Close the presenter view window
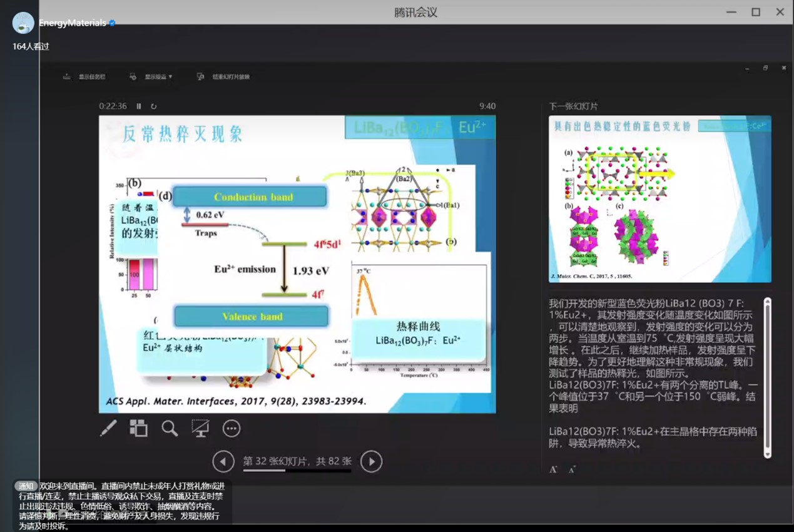This screenshot has height=532, width=794. click(783, 68)
